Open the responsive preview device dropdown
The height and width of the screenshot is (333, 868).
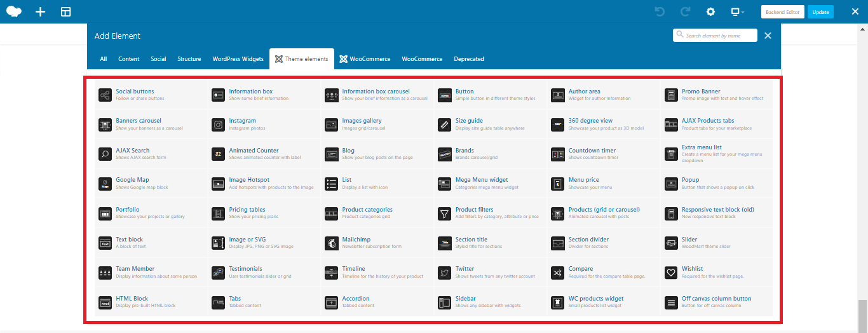tap(737, 11)
